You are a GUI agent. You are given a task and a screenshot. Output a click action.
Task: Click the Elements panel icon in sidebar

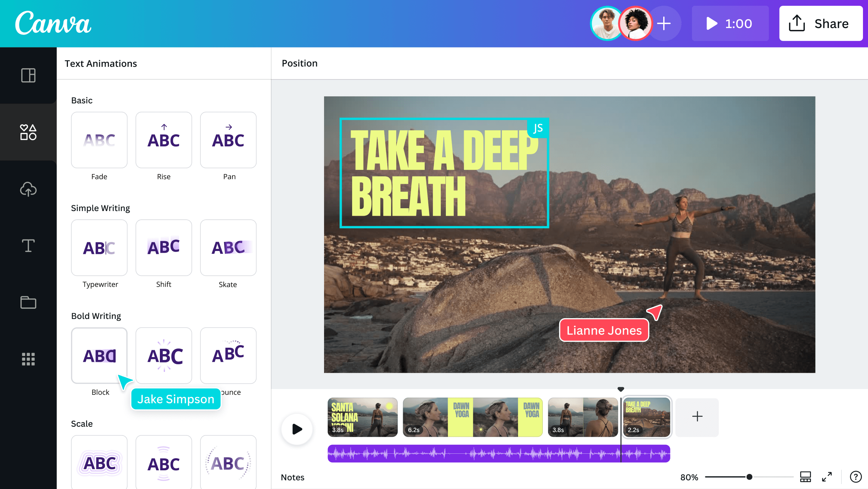(x=28, y=132)
